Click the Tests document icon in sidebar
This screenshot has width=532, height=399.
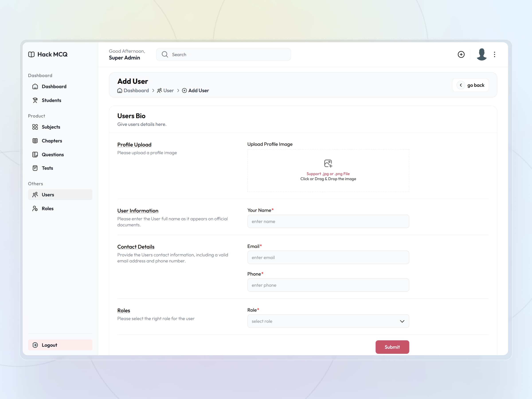[x=35, y=168]
